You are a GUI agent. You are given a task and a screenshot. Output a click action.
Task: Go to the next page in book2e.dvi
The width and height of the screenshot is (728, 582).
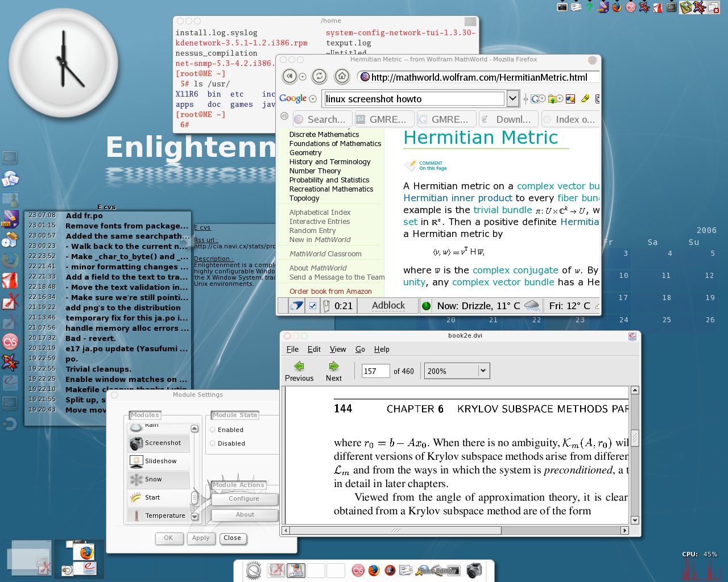click(334, 371)
